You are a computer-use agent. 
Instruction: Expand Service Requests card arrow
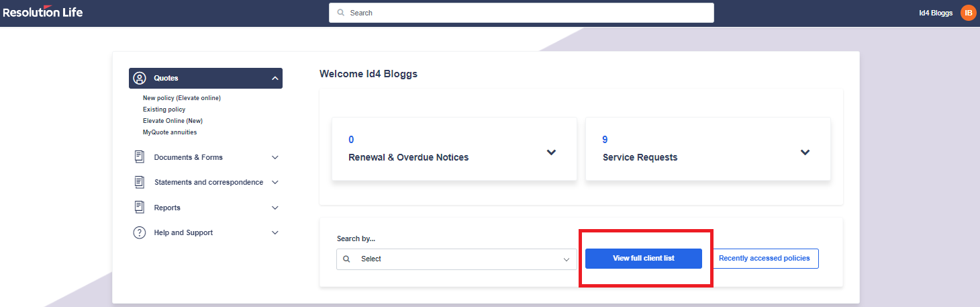805,152
